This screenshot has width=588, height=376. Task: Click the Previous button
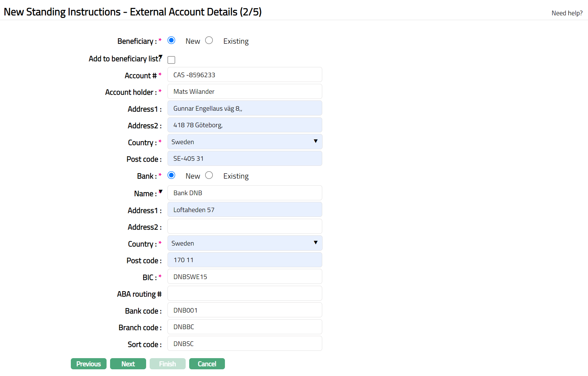pos(89,364)
